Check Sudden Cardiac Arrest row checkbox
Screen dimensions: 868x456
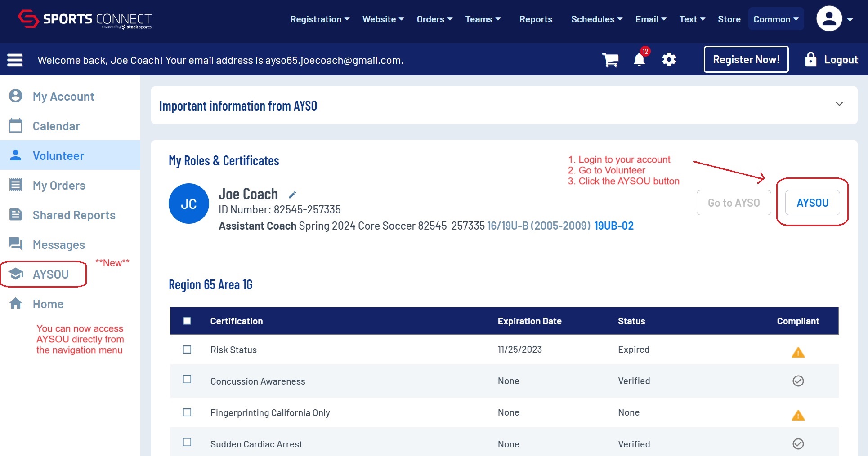(x=187, y=442)
